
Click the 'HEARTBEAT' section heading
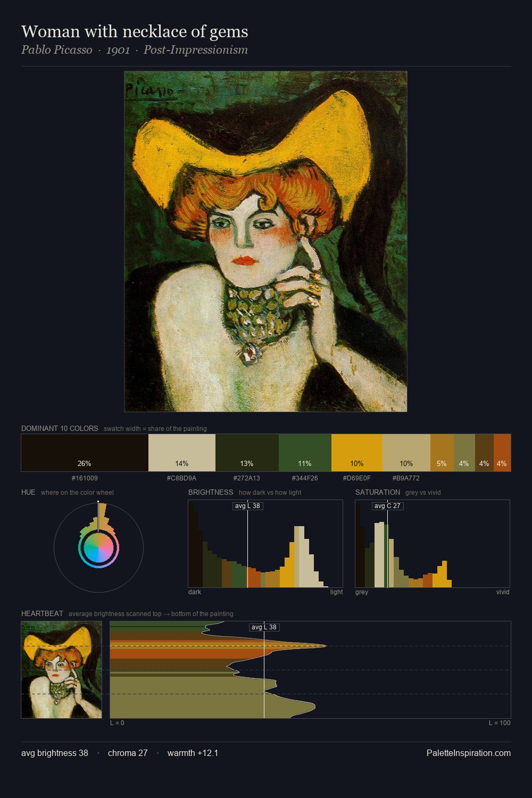coord(42,613)
